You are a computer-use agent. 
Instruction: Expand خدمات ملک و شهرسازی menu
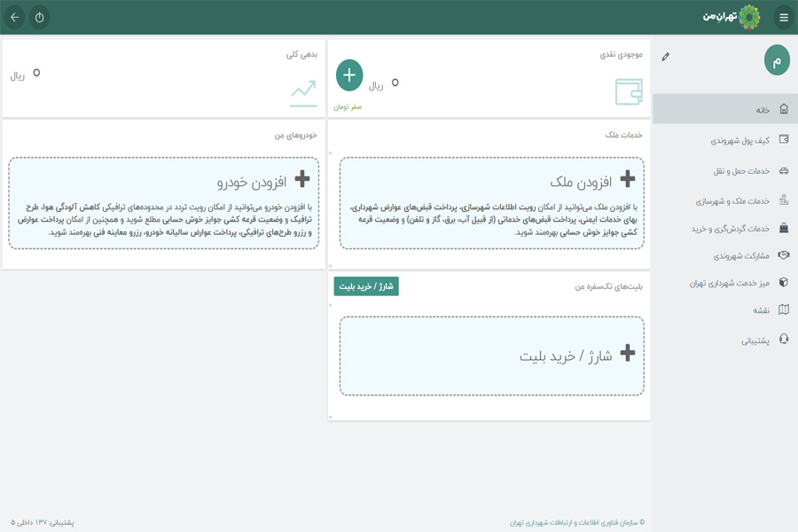[x=725, y=201]
